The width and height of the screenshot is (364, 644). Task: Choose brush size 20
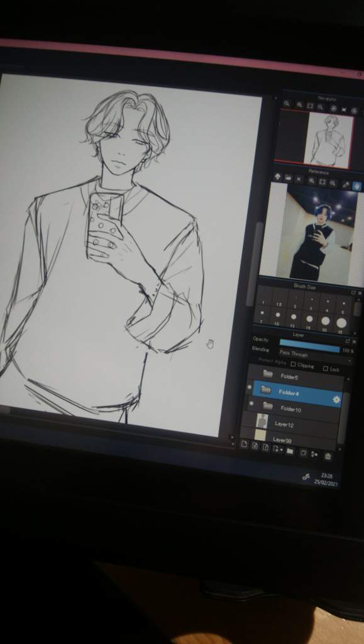pos(326,321)
